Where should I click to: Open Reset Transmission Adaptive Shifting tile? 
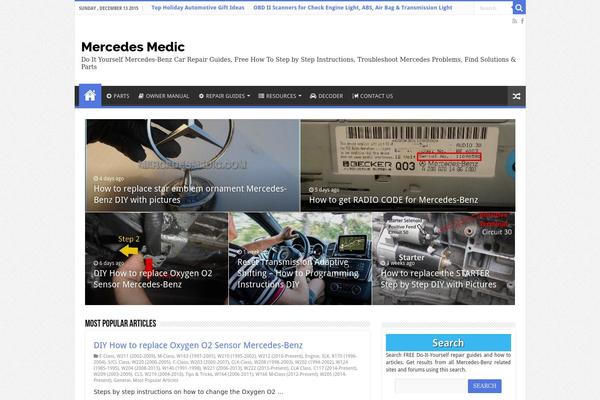tap(300, 259)
